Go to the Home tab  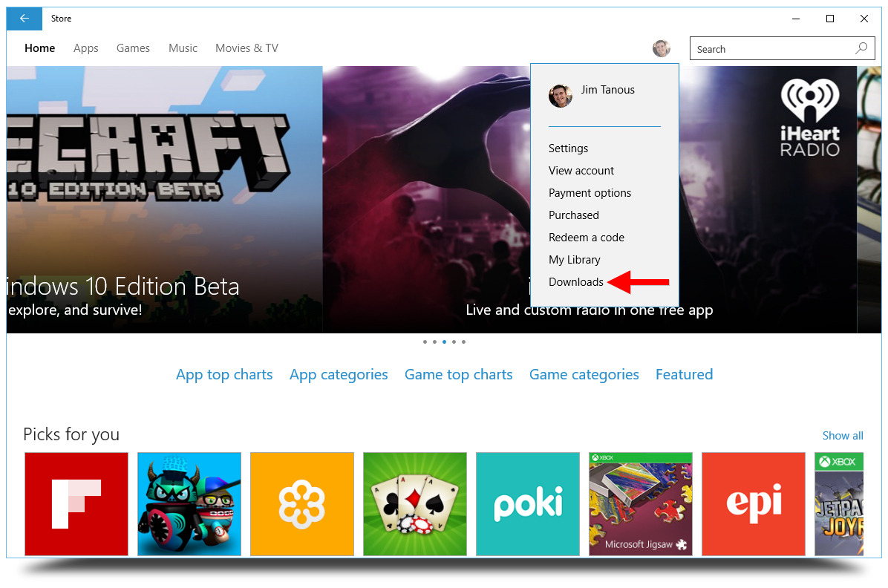[39, 48]
